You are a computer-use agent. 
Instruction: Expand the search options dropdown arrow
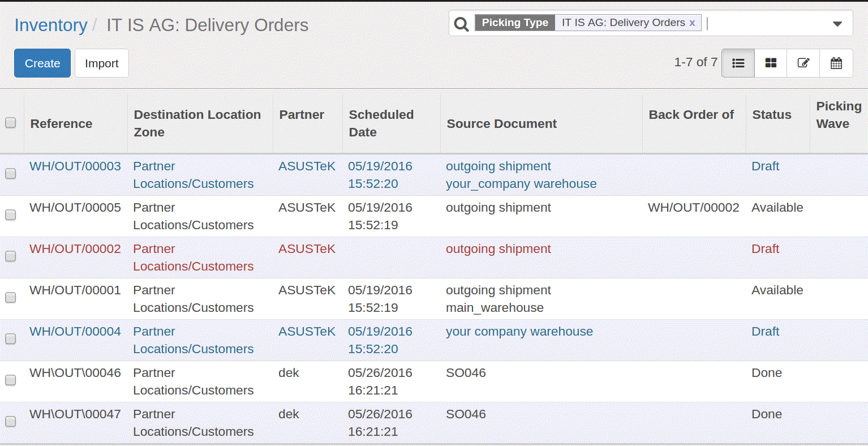pyautogui.click(x=837, y=24)
